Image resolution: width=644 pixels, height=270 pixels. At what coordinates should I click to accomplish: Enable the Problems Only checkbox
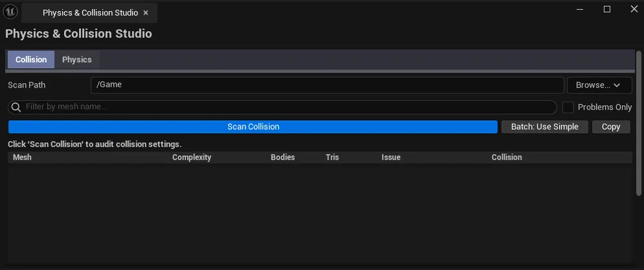pos(568,107)
